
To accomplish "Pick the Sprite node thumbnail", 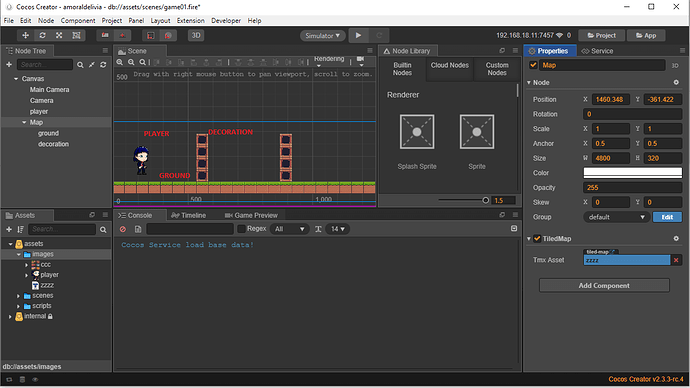I will [x=477, y=132].
